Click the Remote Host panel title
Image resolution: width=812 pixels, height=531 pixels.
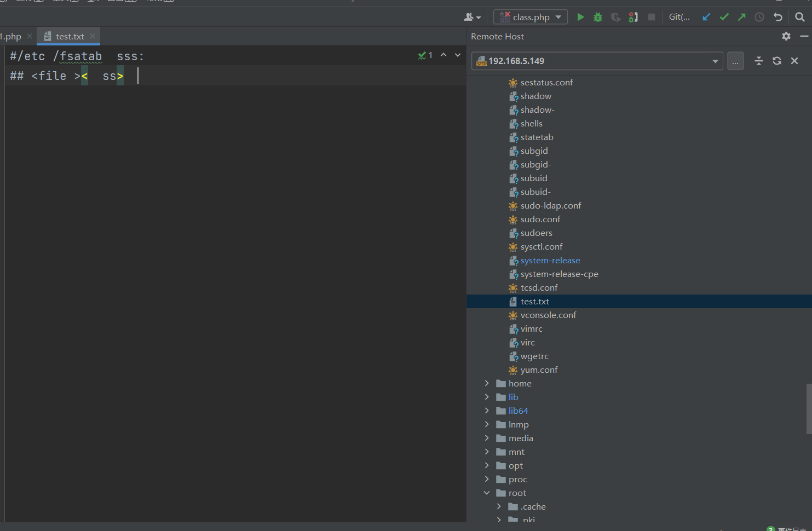tap(497, 36)
